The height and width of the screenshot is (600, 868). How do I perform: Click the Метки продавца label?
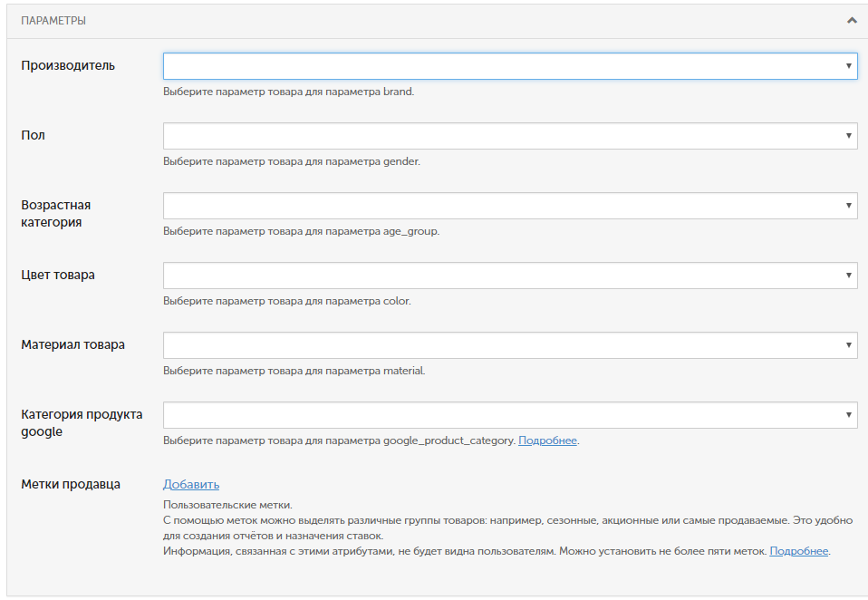(x=71, y=484)
